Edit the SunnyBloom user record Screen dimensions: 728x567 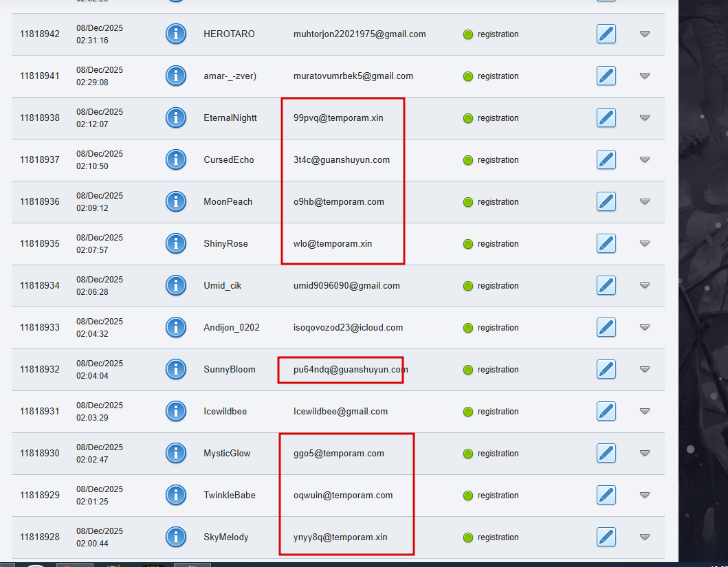pos(606,369)
